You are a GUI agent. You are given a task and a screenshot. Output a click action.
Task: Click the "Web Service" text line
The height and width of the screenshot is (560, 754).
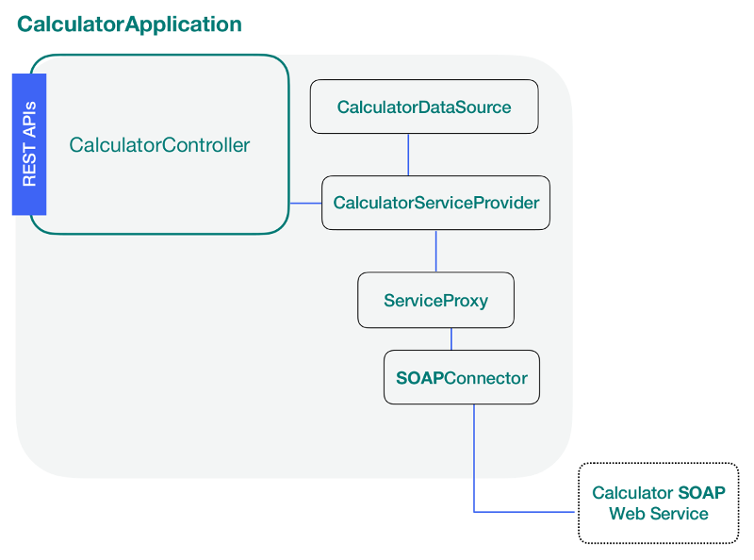(658, 514)
